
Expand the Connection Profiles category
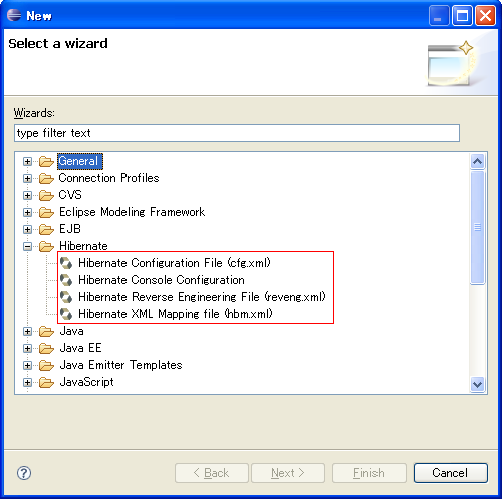tap(27, 179)
